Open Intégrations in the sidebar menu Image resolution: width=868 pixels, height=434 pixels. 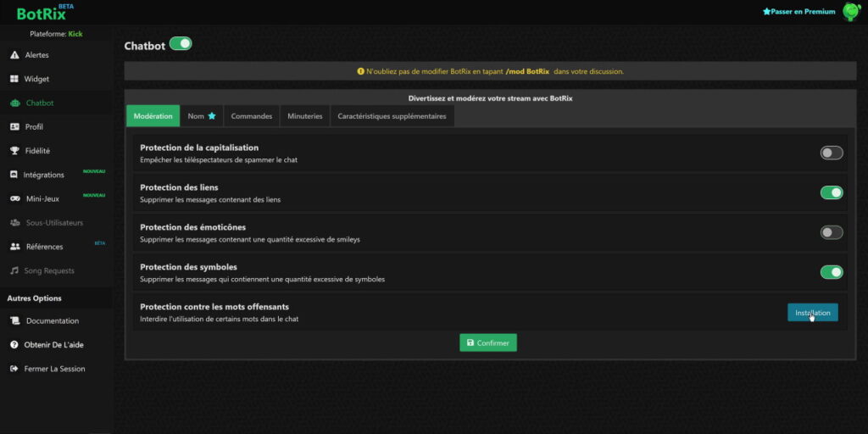[44, 175]
